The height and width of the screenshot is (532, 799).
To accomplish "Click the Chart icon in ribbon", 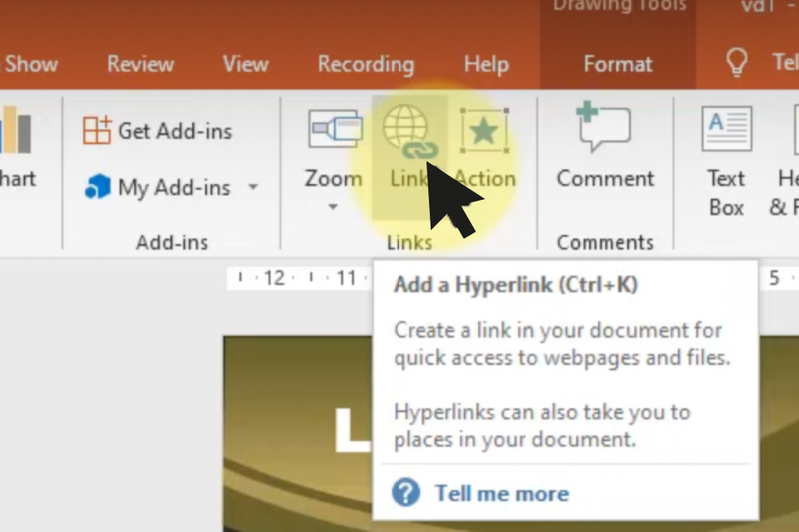I will point(16,130).
